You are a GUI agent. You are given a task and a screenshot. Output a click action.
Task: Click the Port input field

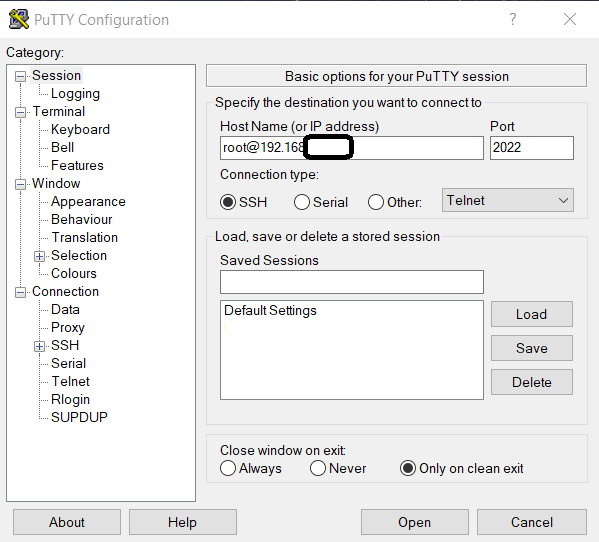[532, 148]
